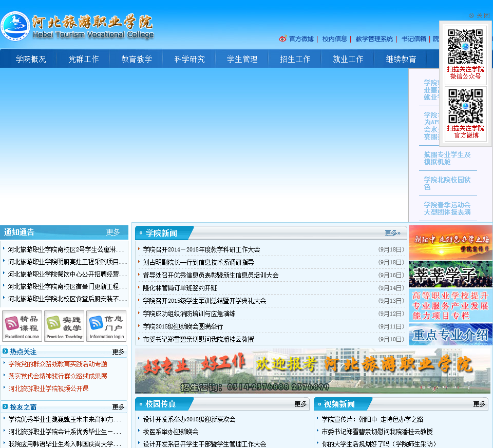Click the WeChat public account QR code
Viewport: 493px width, 448px height.
(x=465, y=47)
